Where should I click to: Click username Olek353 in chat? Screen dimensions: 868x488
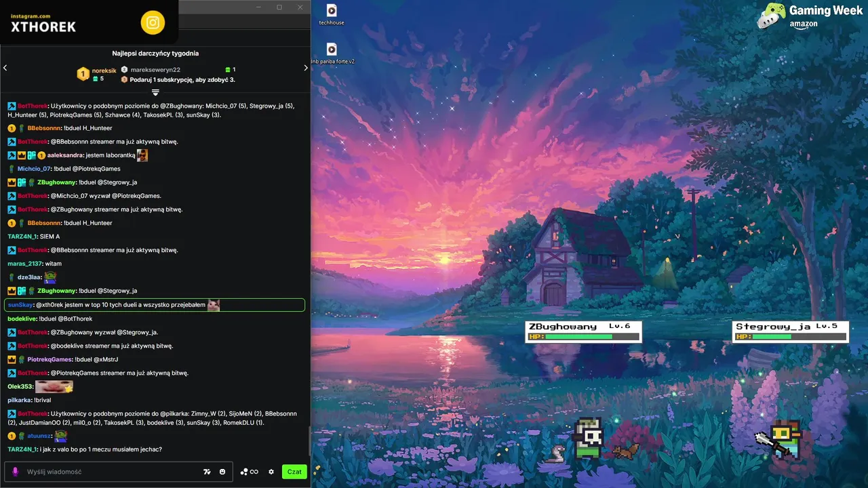[x=20, y=386]
